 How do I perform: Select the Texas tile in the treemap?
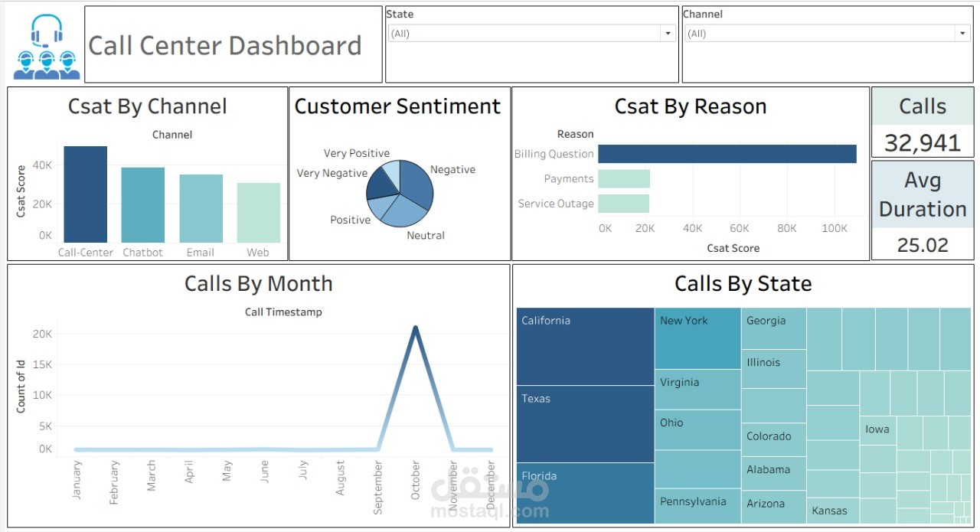coord(585,424)
